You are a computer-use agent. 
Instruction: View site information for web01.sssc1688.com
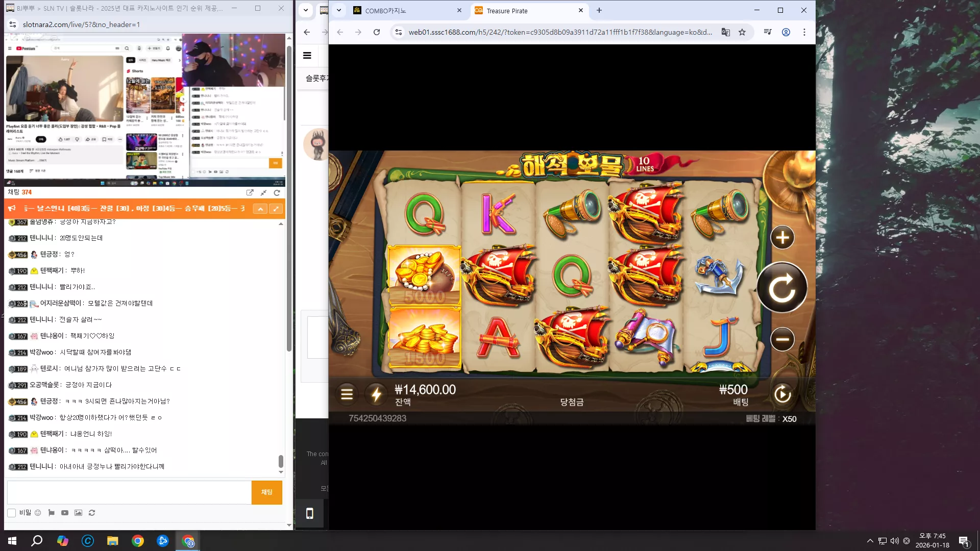398,32
